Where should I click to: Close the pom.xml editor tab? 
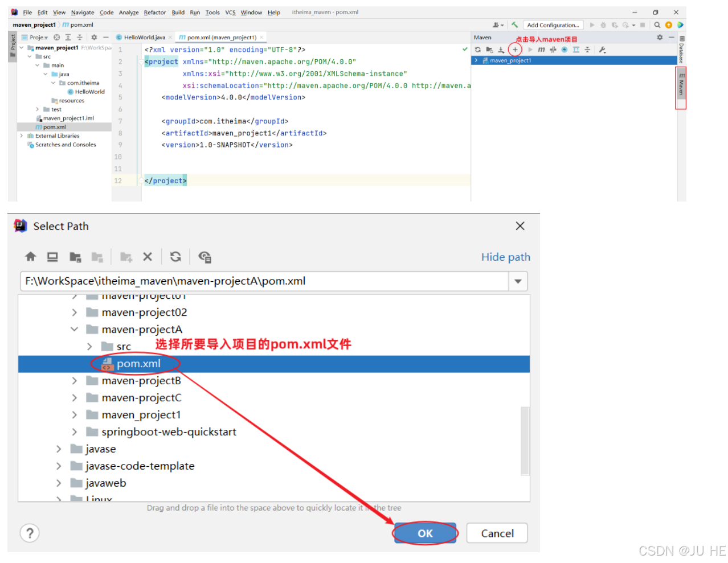[x=261, y=37]
